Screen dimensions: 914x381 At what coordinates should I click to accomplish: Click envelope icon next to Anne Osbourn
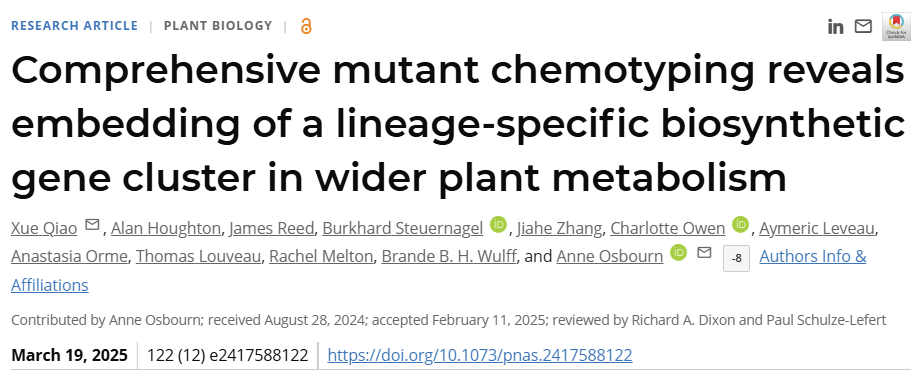pyautogui.click(x=704, y=253)
